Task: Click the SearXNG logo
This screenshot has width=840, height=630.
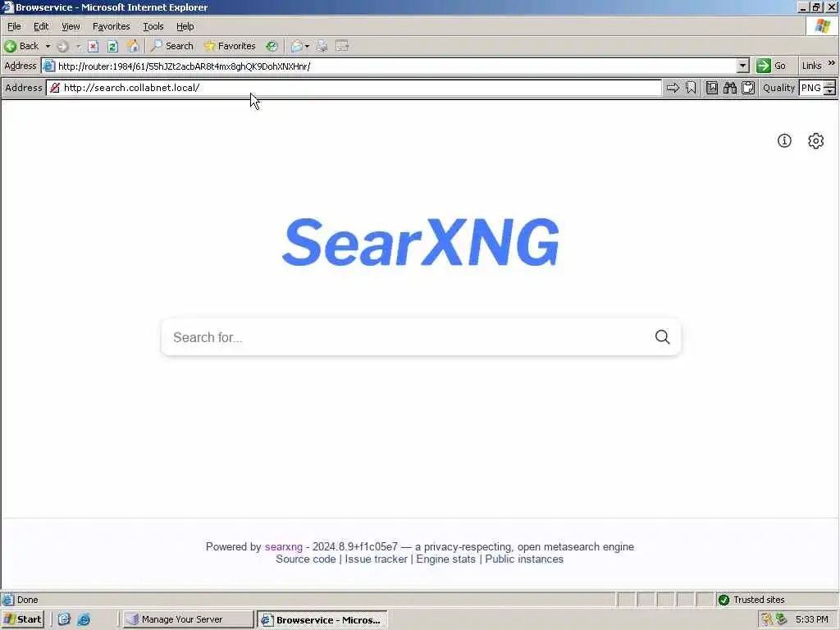Action: [421, 242]
